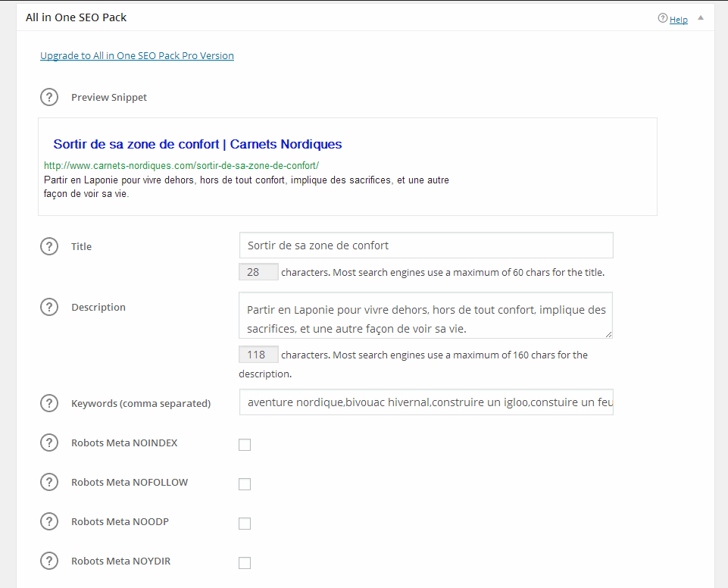Click the title character count box showing 28

[258, 272]
